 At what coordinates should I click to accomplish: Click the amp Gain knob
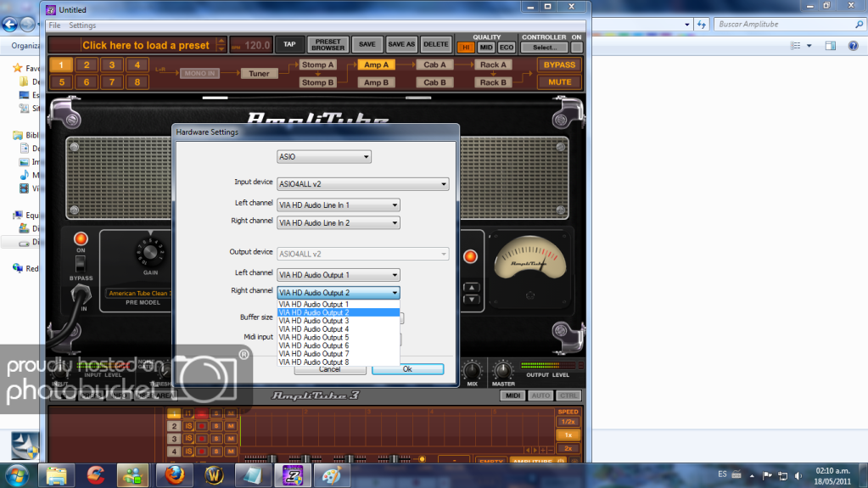coord(150,252)
